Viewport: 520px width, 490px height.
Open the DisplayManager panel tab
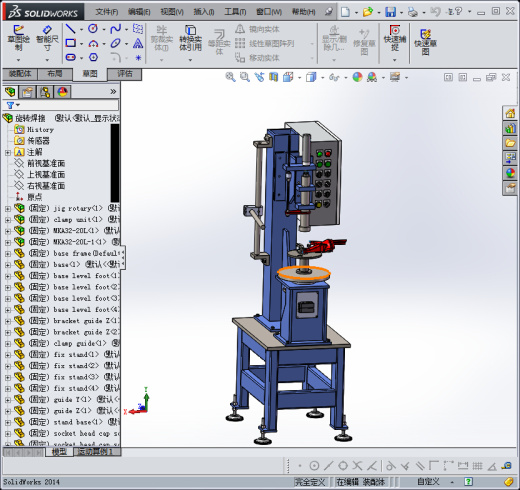62,92
